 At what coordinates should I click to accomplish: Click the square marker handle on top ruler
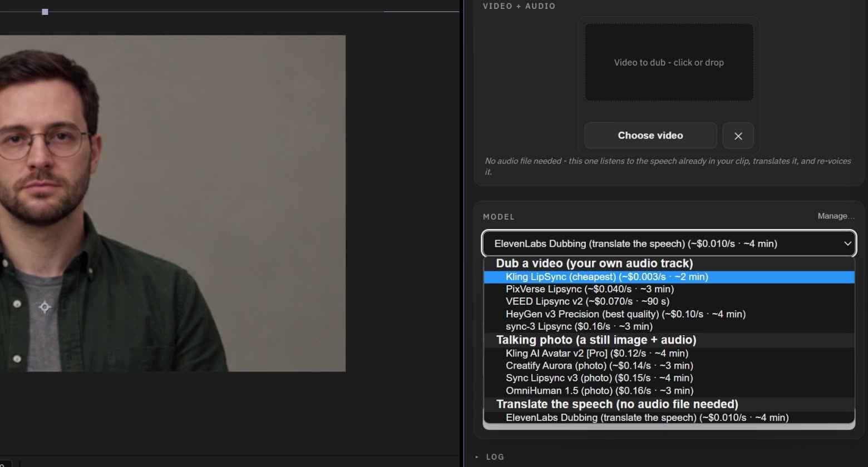[x=45, y=12]
